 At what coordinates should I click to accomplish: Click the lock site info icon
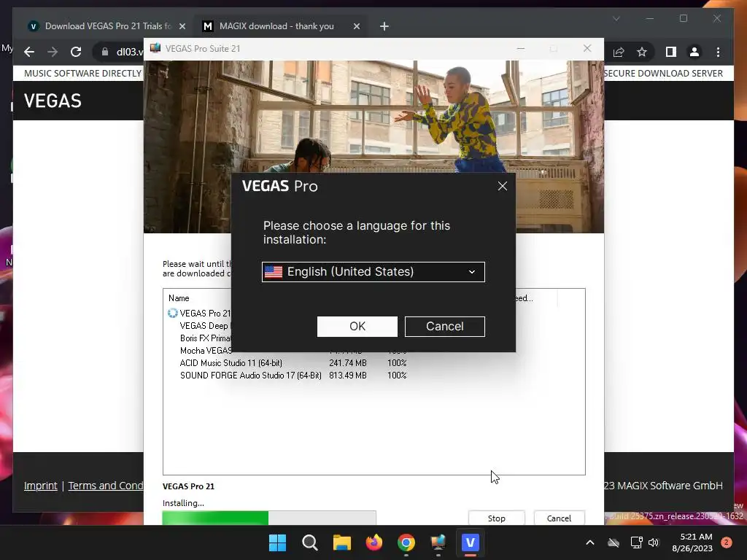click(x=105, y=52)
